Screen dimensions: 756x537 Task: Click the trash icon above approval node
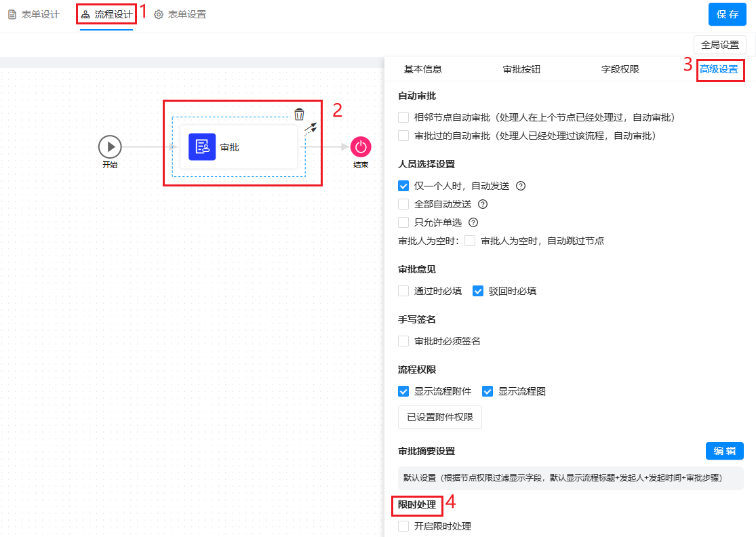click(x=299, y=114)
